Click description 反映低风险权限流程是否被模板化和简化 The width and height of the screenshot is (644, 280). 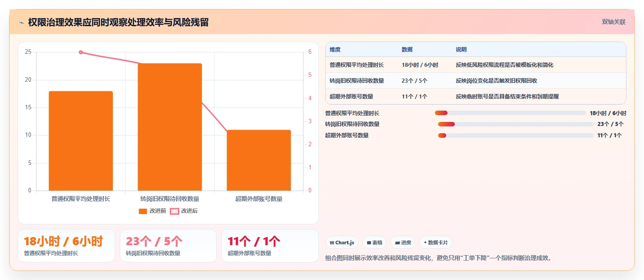pyautogui.click(x=504, y=65)
